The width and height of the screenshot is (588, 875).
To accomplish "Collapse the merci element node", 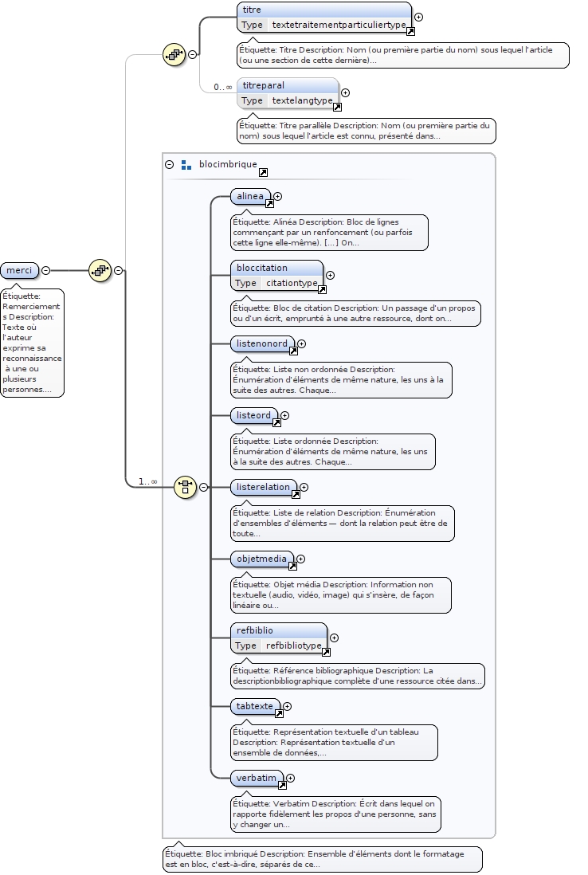I will [45, 270].
